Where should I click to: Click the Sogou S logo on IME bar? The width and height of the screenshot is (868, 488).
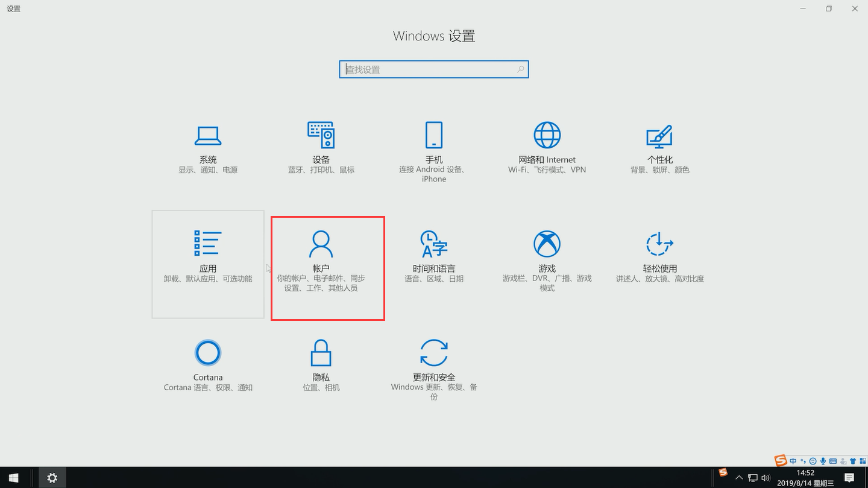tap(781, 460)
